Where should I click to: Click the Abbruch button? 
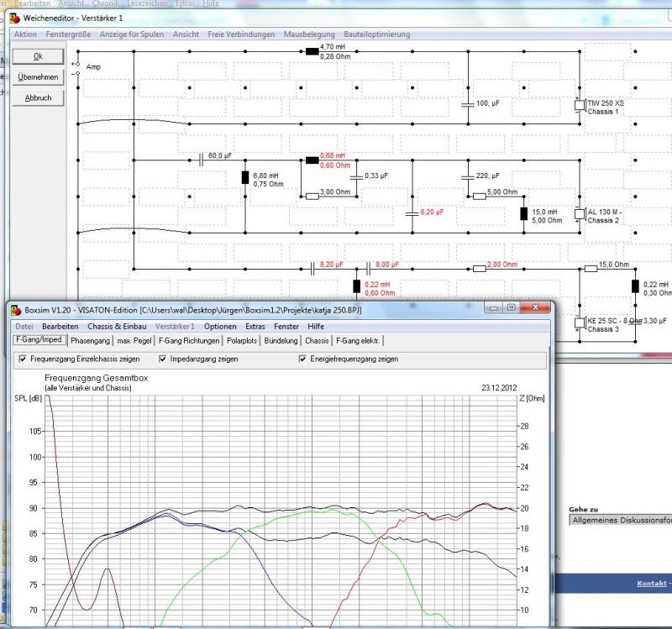point(38,98)
